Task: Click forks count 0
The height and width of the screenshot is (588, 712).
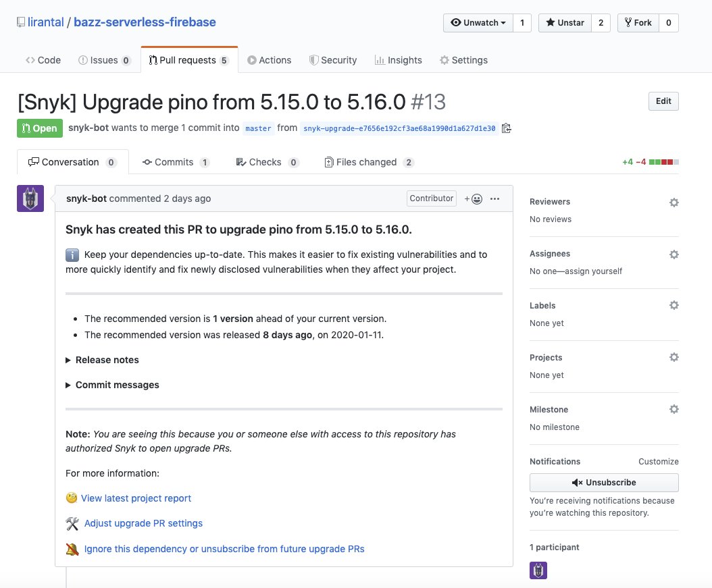Action: (668, 23)
